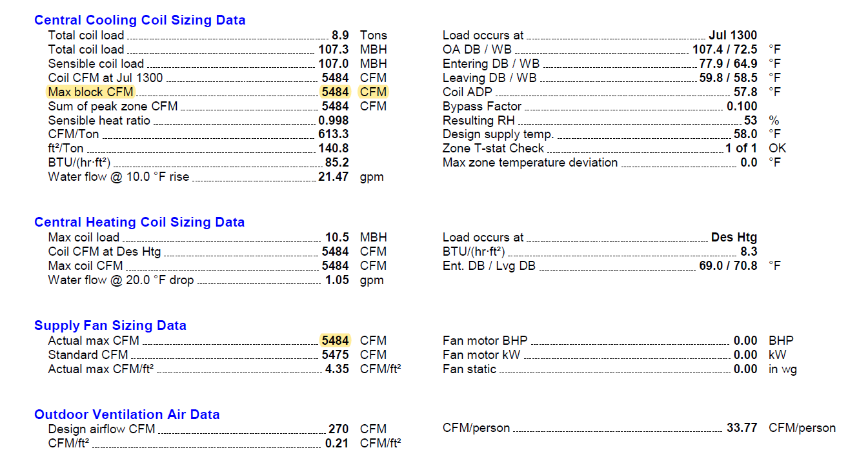Click the Coil CFM at Jul 1300 label

pyautogui.click(x=106, y=78)
